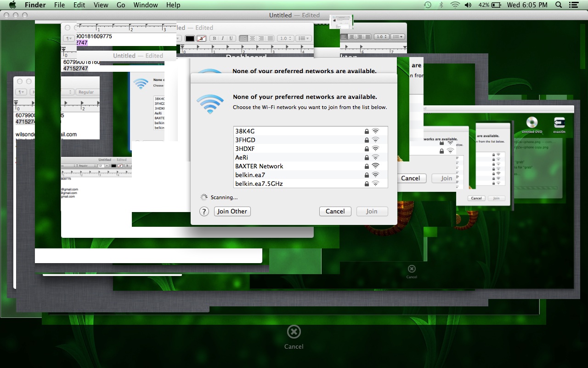This screenshot has width=588, height=368.
Task: Click signal strength icon on 3FHGD row
Action: click(x=375, y=140)
